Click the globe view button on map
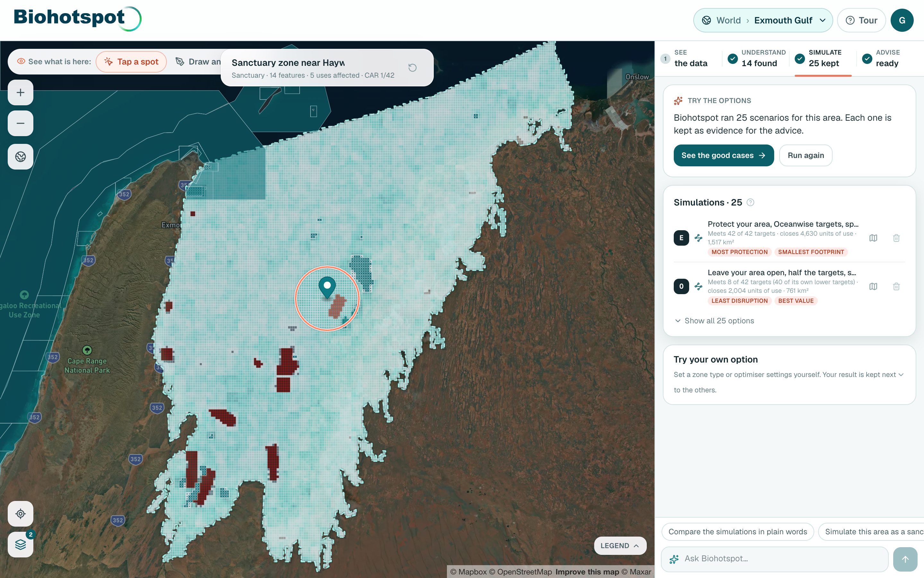 [21, 157]
